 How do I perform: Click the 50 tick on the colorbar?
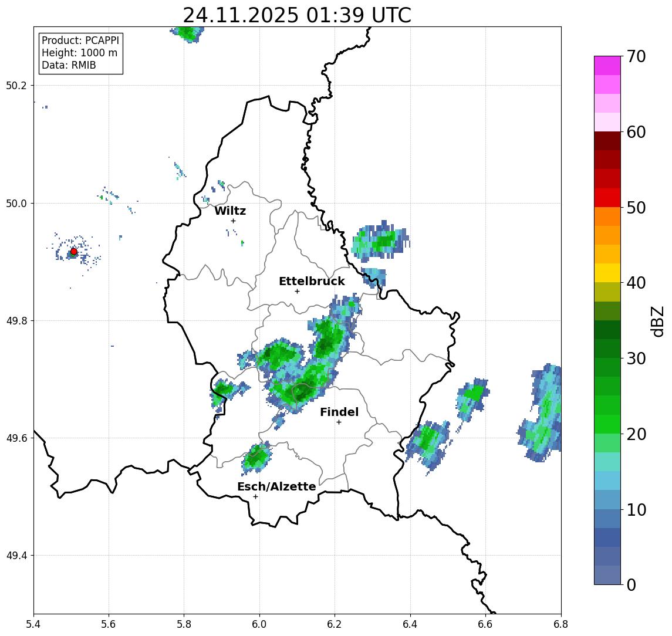pos(636,208)
